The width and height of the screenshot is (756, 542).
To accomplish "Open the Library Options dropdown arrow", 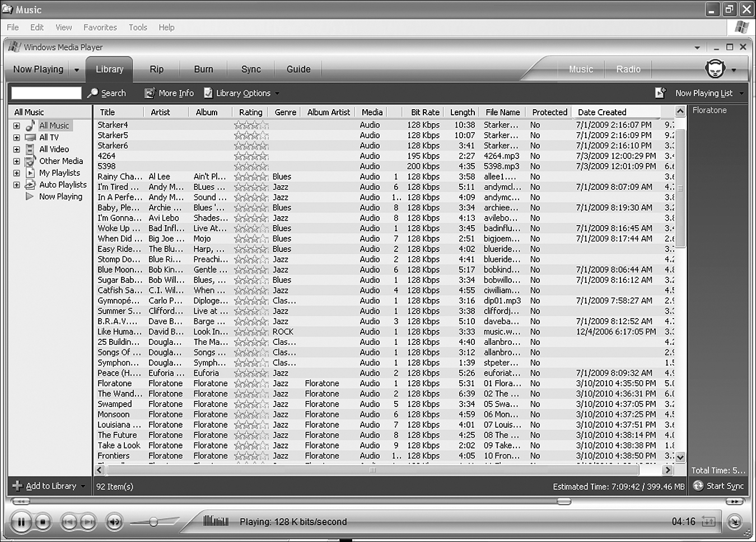I will click(277, 94).
